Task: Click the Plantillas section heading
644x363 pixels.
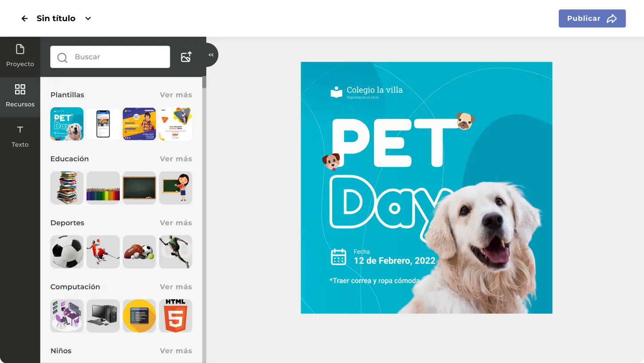Action: pyautogui.click(x=67, y=95)
